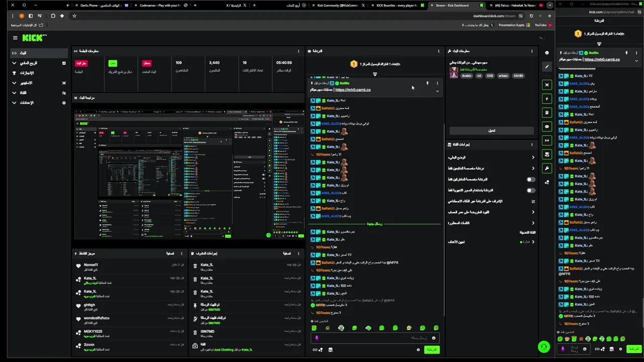
Task: Toggle the lightning bolt widget rail icon
Action: 547,99
